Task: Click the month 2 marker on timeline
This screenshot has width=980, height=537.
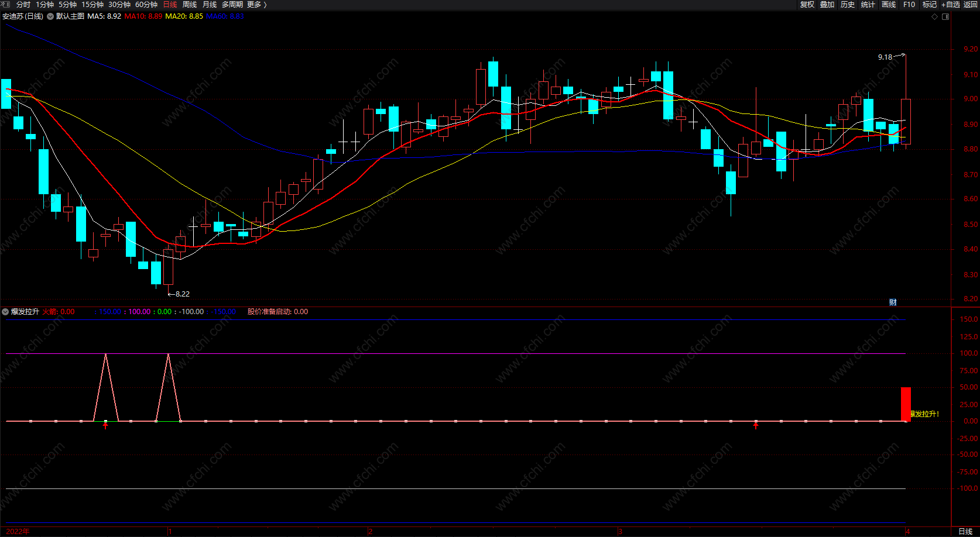Action: pyautogui.click(x=370, y=532)
